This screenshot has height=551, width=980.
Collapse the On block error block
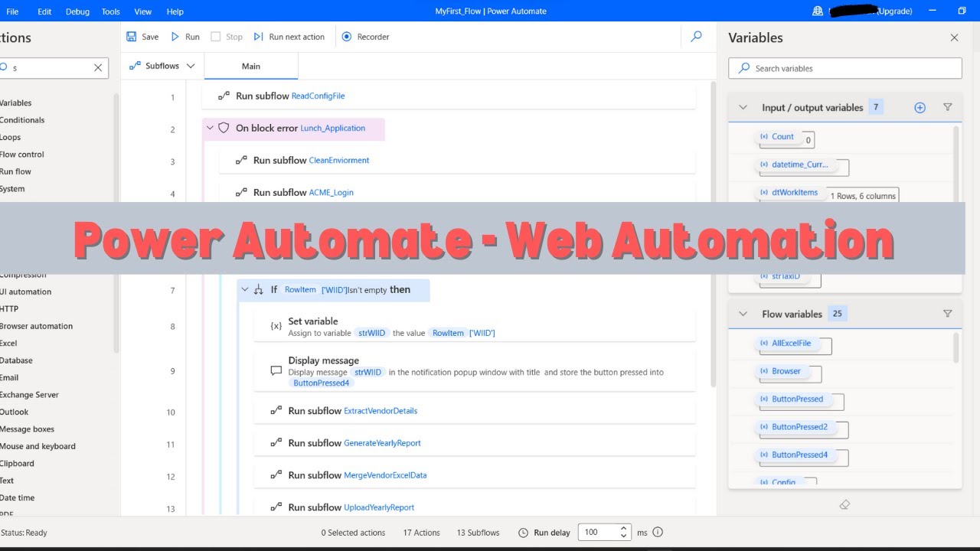pos(211,129)
